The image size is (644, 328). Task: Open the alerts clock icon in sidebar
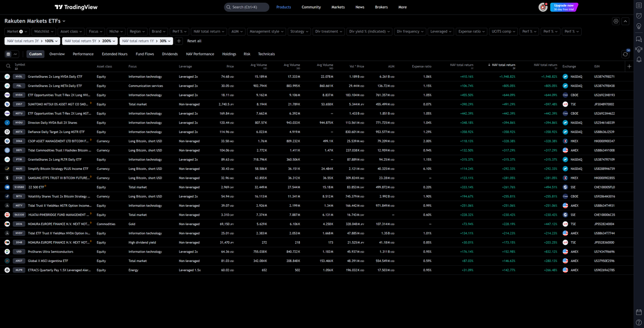[638, 17]
